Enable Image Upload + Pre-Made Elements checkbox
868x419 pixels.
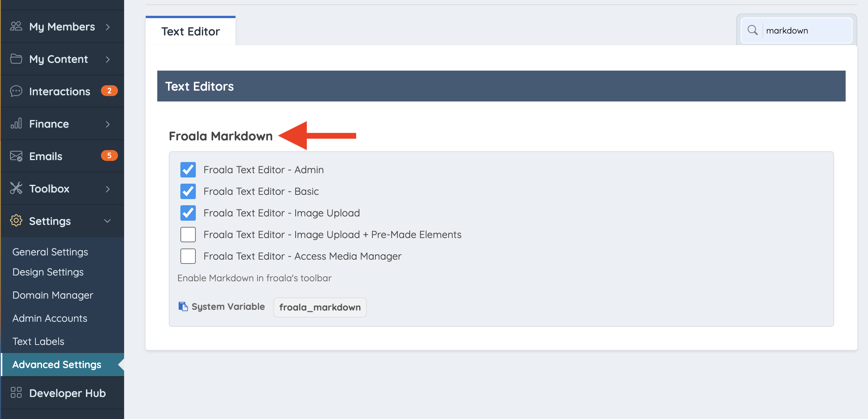[188, 235]
